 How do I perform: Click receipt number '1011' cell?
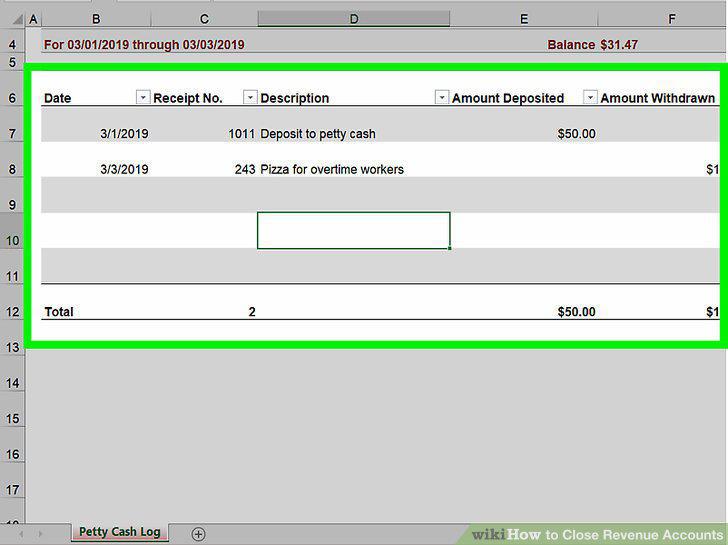tap(241, 134)
